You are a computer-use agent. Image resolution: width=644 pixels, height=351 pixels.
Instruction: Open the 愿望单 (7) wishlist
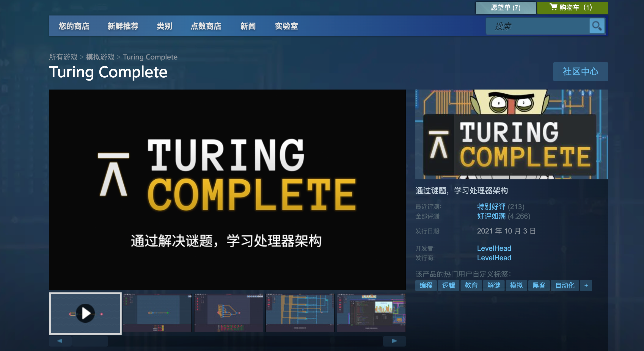point(506,7)
